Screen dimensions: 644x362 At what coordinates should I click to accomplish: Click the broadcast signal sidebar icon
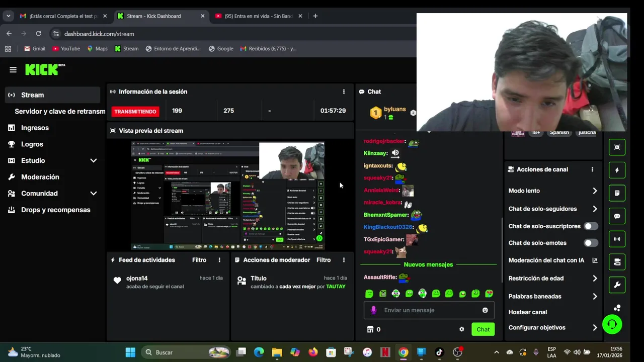point(617,239)
